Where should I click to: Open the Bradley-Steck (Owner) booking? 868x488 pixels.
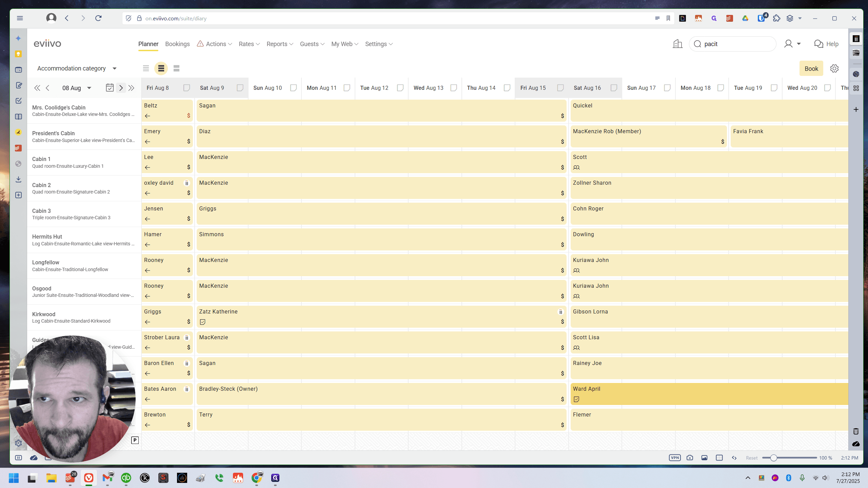click(x=381, y=394)
